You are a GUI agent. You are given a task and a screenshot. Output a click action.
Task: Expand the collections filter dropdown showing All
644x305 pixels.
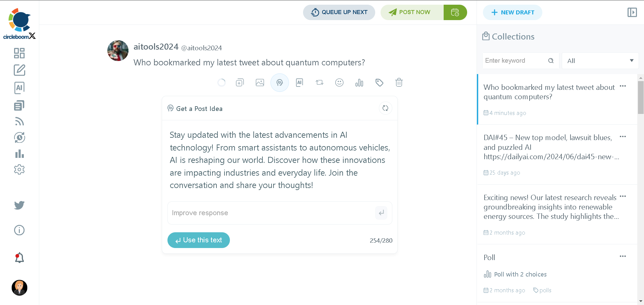pos(600,61)
